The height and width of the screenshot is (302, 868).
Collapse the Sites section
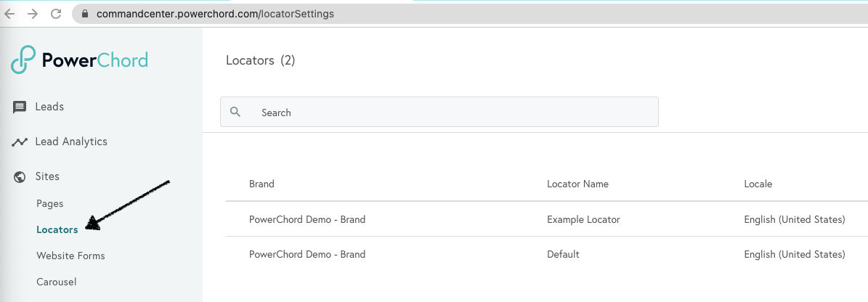coord(47,176)
